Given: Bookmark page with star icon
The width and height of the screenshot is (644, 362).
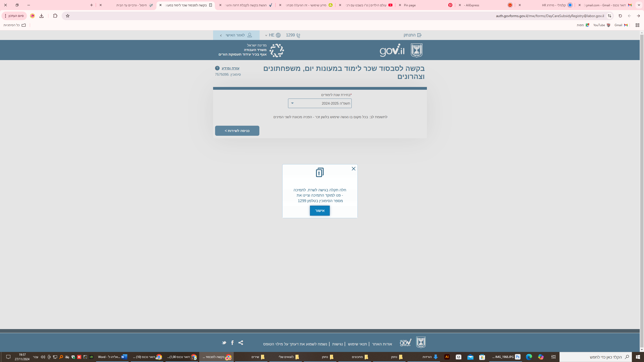Looking at the screenshot, I should pos(67,16).
